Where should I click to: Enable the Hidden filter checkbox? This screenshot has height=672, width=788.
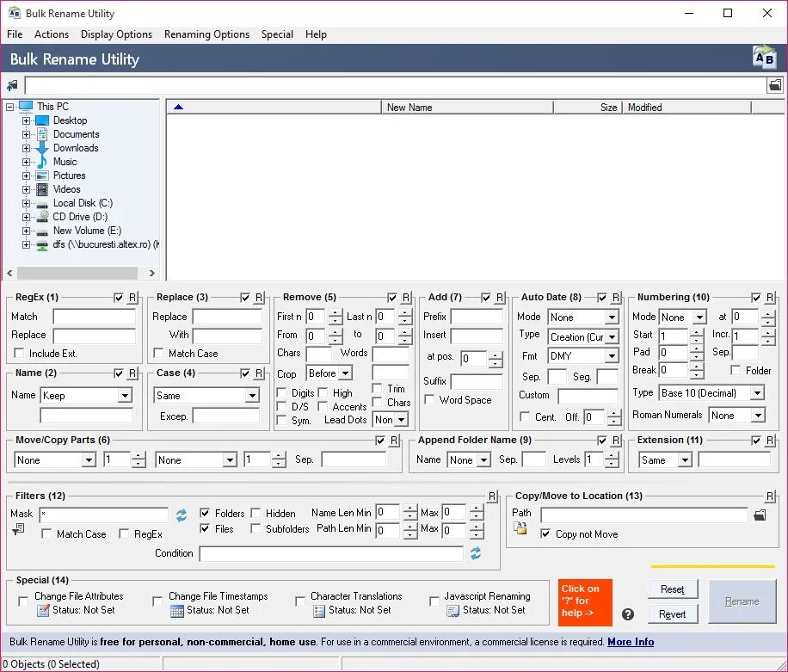(x=255, y=513)
